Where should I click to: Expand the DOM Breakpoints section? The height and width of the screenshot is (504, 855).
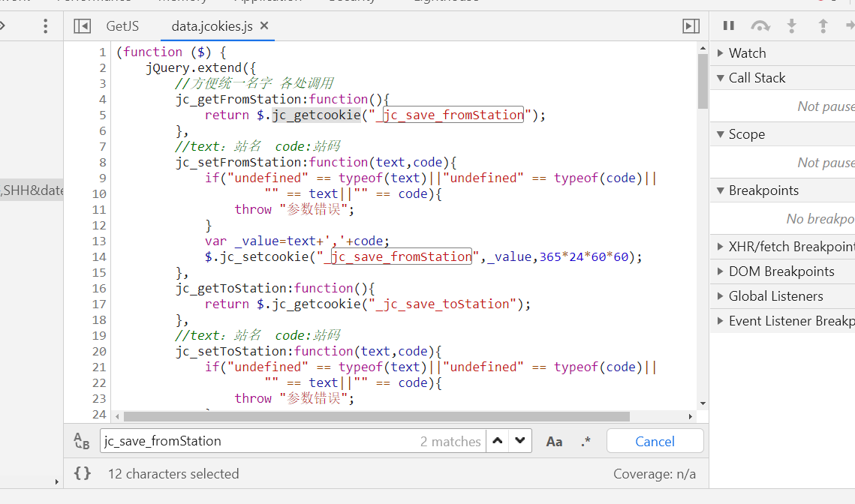(721, 271)
